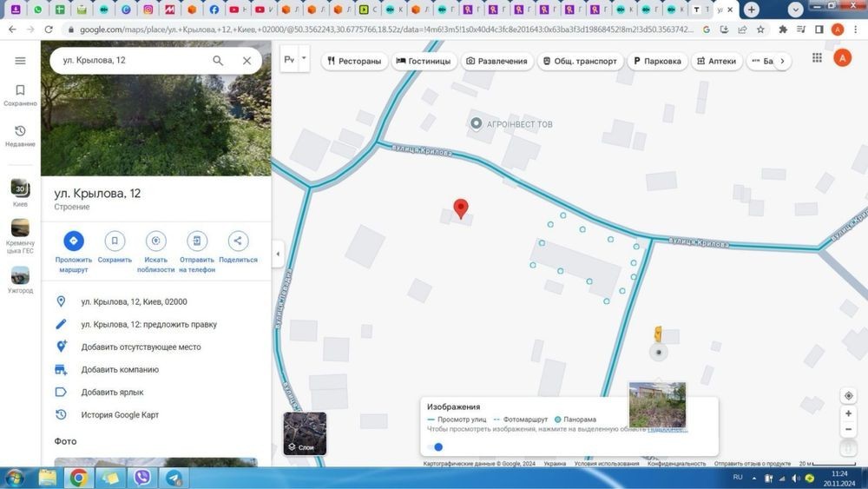868x489 pixels.
Task: Click Send to phone (Отправить на телефон) icon
Action: pos(197,241)
